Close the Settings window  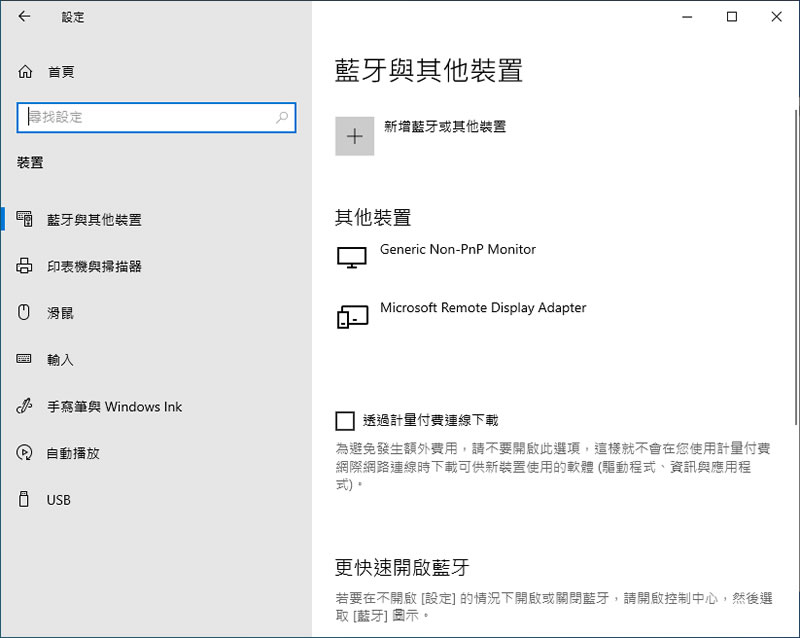point(777,17)
